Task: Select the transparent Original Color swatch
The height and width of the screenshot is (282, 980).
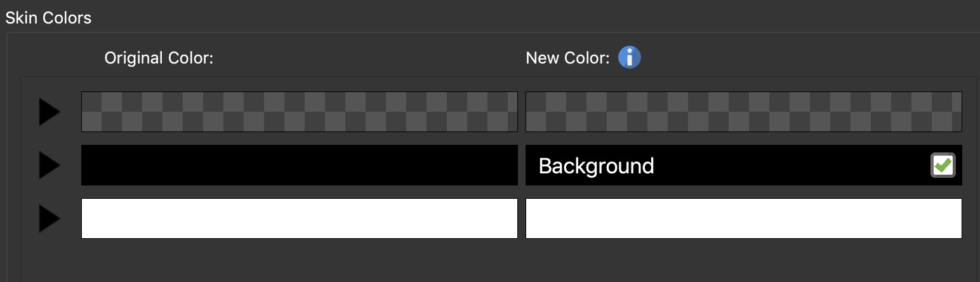Action: [x=299, y=112]
